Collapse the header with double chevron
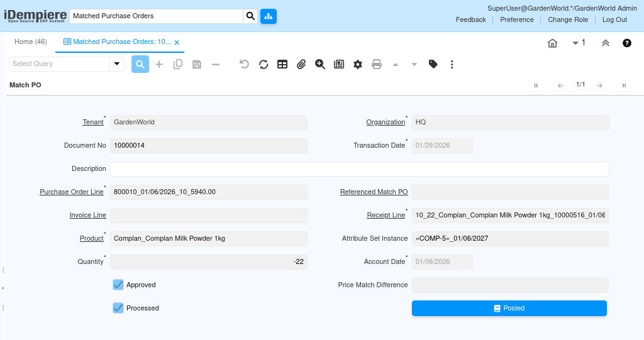 606,43
